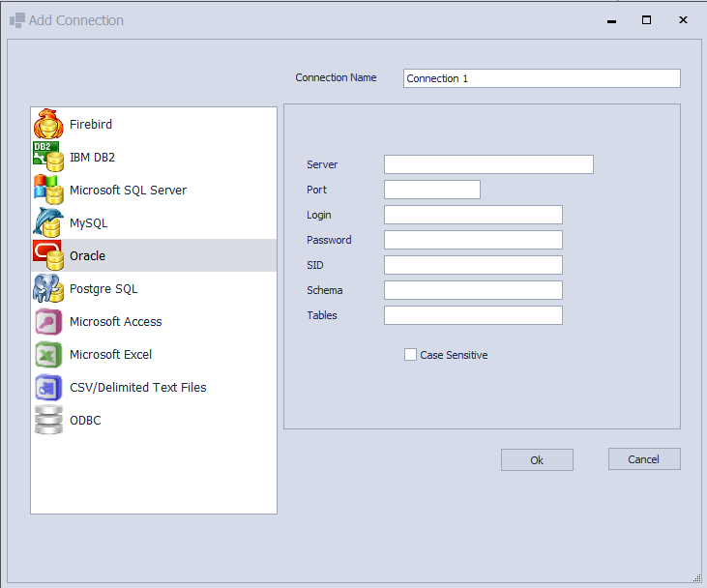Choose the ODBC database icon
Image resolution: width=707 pixels, height=588 pixels.
48,421
